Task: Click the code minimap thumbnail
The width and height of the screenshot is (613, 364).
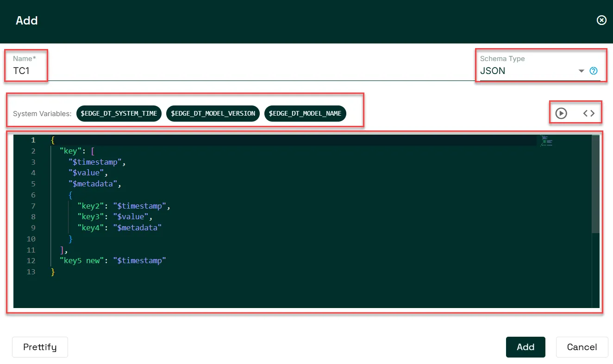Action: (547, 141)
